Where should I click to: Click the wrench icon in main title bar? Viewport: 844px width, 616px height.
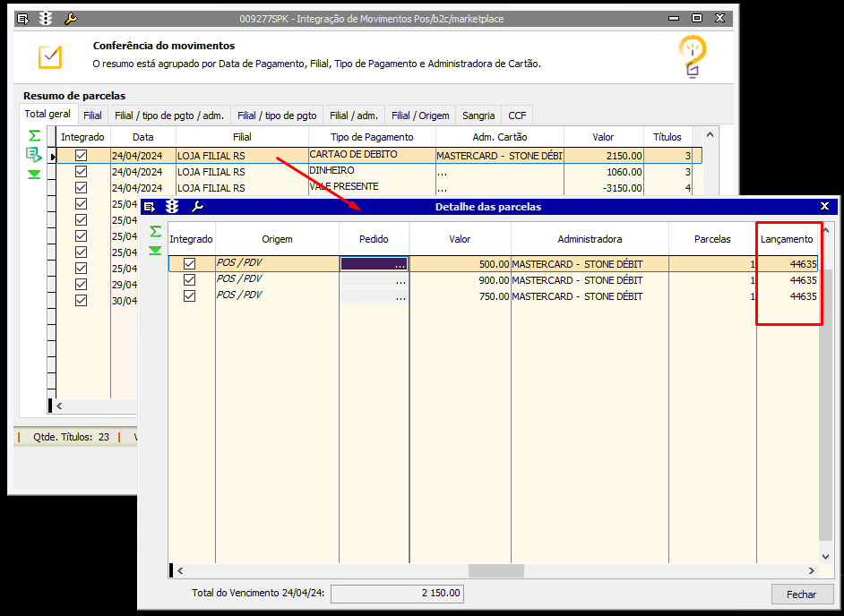pos(71,19)
